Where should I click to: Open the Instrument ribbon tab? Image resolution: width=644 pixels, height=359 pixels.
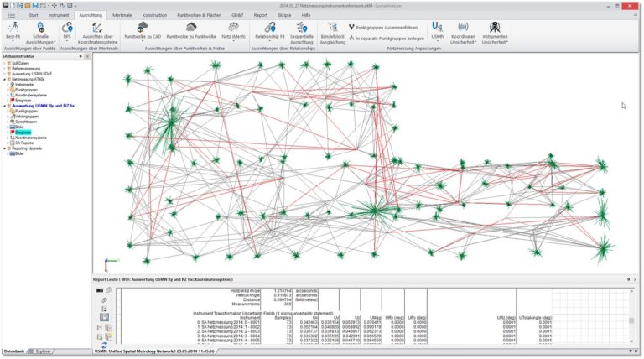(x=59, y=15)
